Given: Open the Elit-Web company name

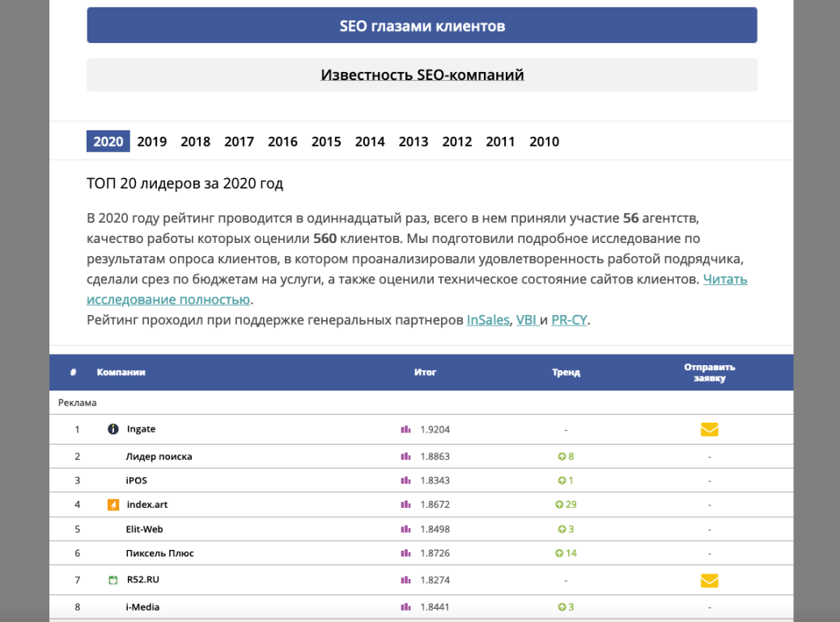Looking at the screenshot, I should point(145,529).
